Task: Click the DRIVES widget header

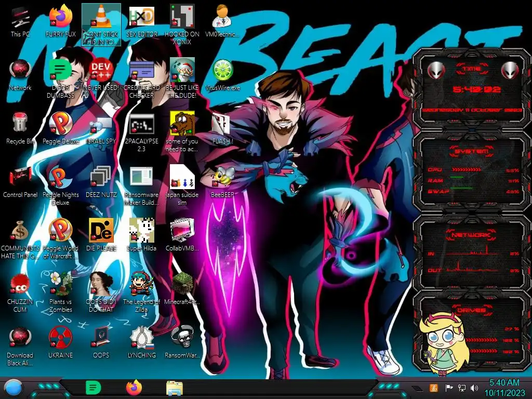Action: [471, 310]
